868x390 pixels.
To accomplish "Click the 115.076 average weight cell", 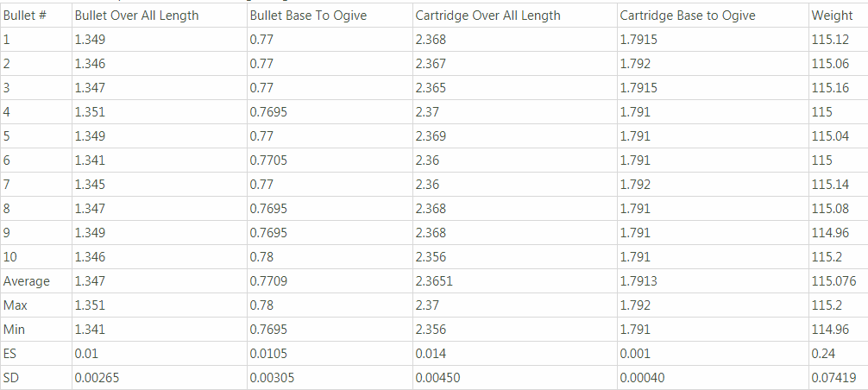I will (838, 281).
